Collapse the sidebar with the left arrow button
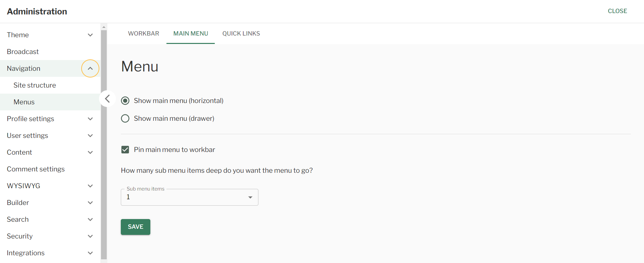644x263 pixels. pyautogui.click(x=107, y=99)
